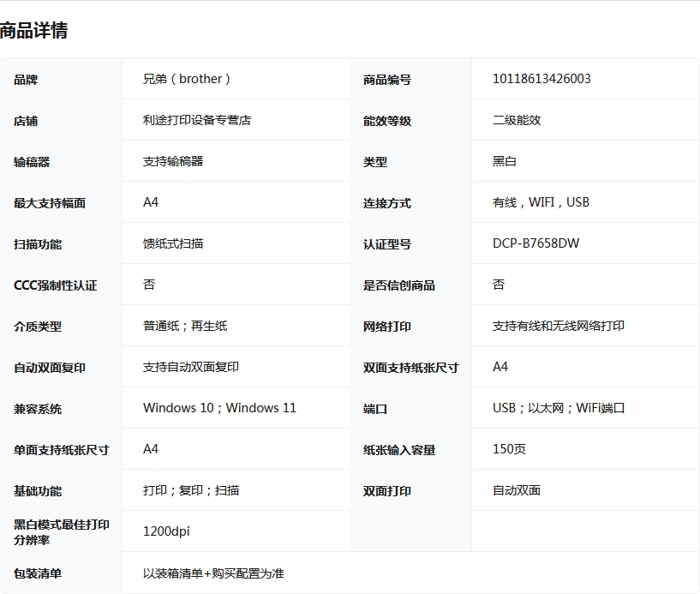Click the 打印；复印；扫描 value
This screenshot has width=700, height=594.
pos(191,490)
